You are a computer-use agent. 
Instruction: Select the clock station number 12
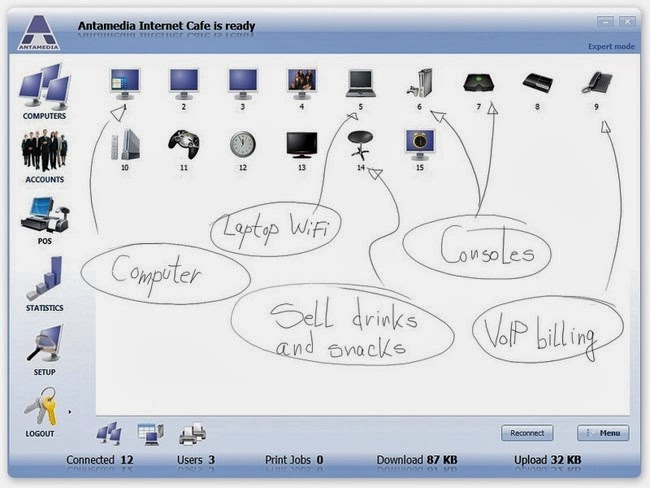click(243, 144)
